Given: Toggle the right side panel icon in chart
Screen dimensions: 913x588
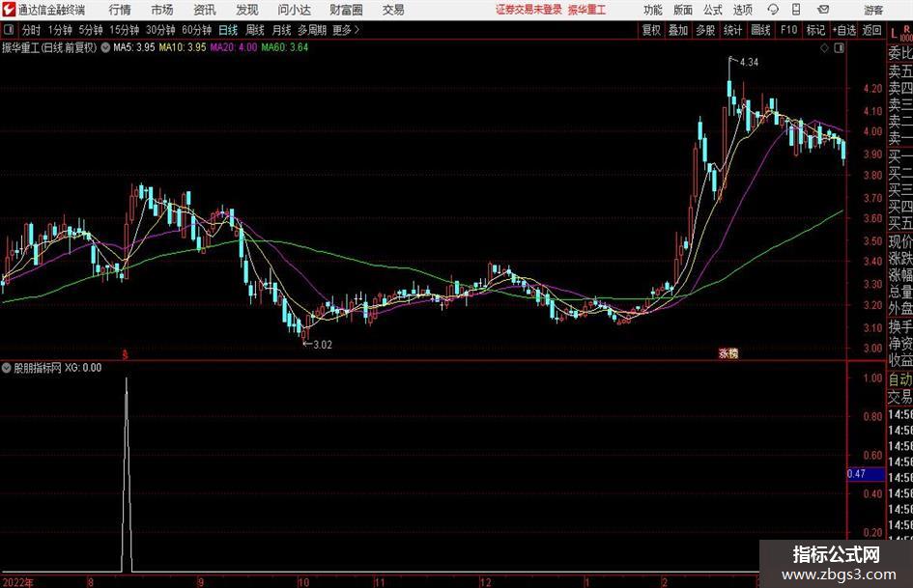Looking at the screenshot, I should 839,48.
